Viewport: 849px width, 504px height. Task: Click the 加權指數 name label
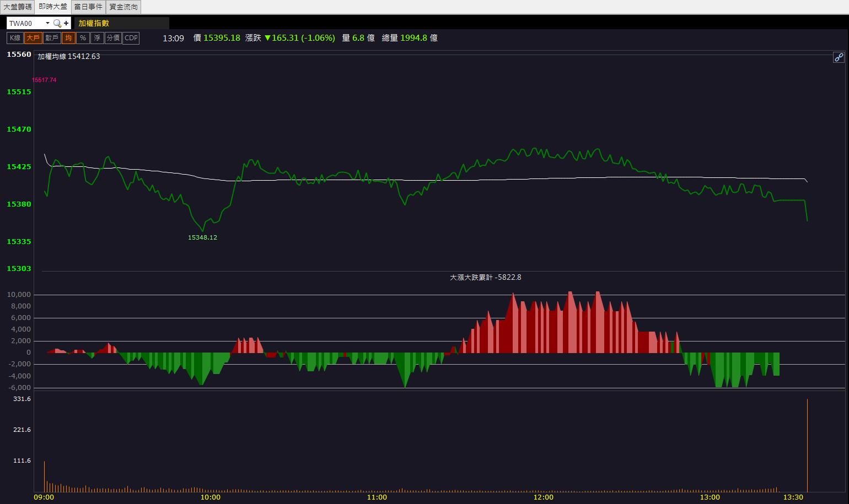tap(94, 23)
